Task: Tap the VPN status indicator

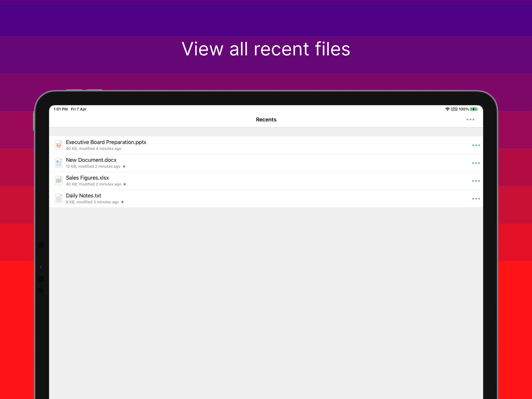Action: [x=454, y=109]
